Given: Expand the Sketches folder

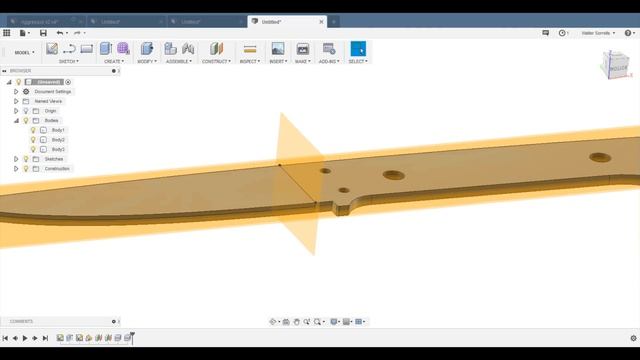Looking at the screenshot, I should pos(16,159).
